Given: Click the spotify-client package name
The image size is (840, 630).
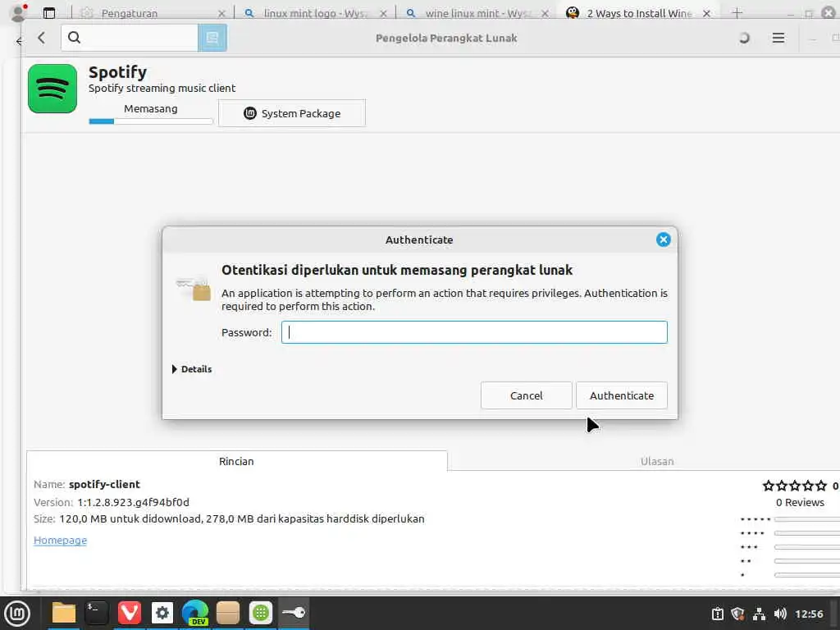Looking at the screenshot, I should 104,484.
